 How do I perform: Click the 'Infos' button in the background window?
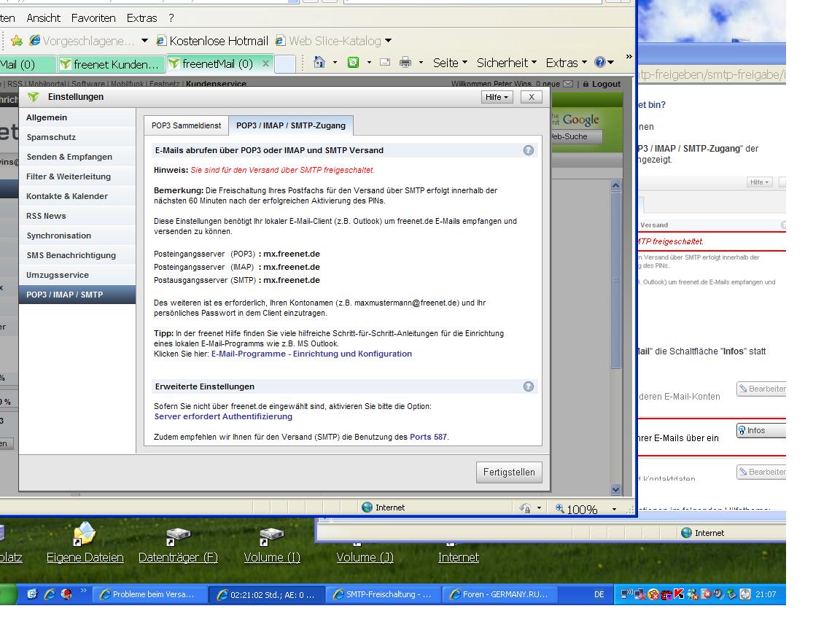tap(761, 431)
